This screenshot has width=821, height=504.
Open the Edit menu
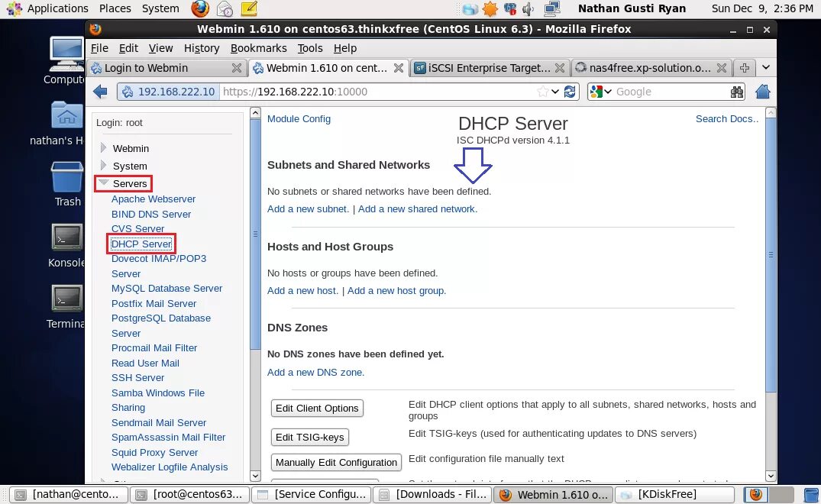tap(128, 48)
